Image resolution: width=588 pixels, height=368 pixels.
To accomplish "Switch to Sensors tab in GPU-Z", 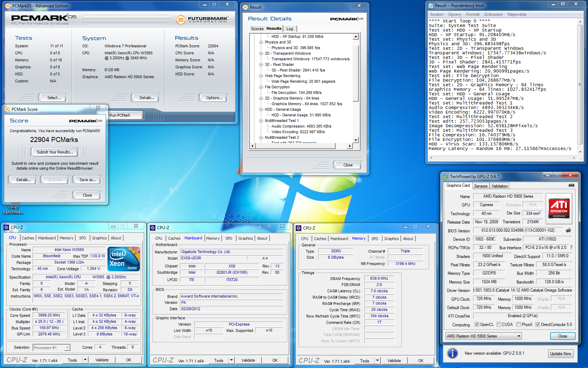I will pyautogui.click(x=481, y=186).
